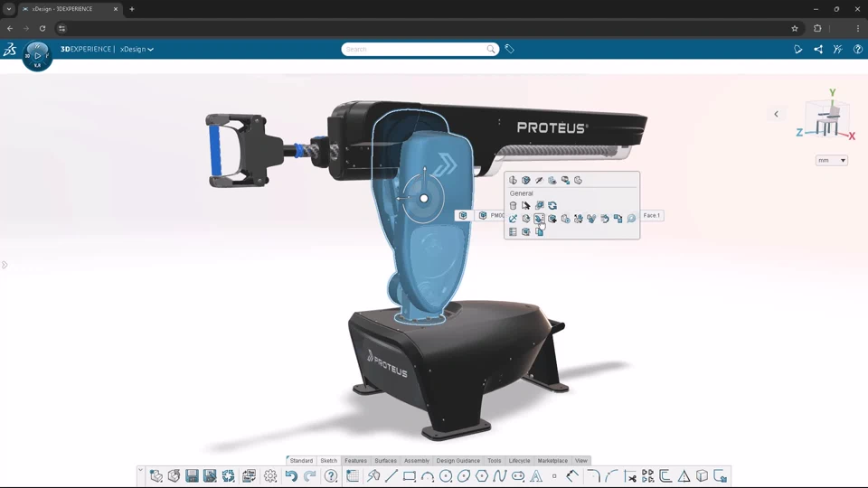Click the Redo arrow icon
The image size is (868, 488).
310,476
